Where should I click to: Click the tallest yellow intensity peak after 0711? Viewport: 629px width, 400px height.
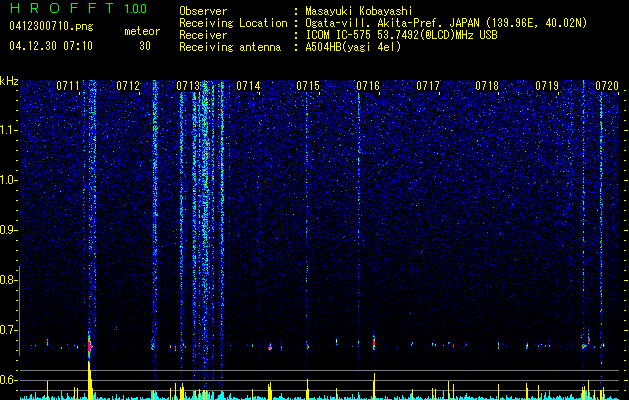click(89, 380)
